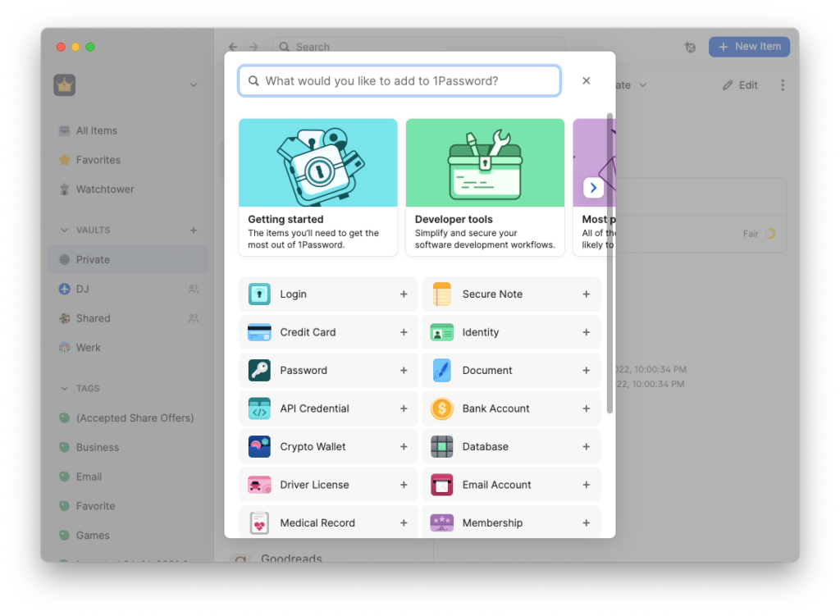
Task: Click the plus next to Secure Note
Action: [x=586, y=294]
